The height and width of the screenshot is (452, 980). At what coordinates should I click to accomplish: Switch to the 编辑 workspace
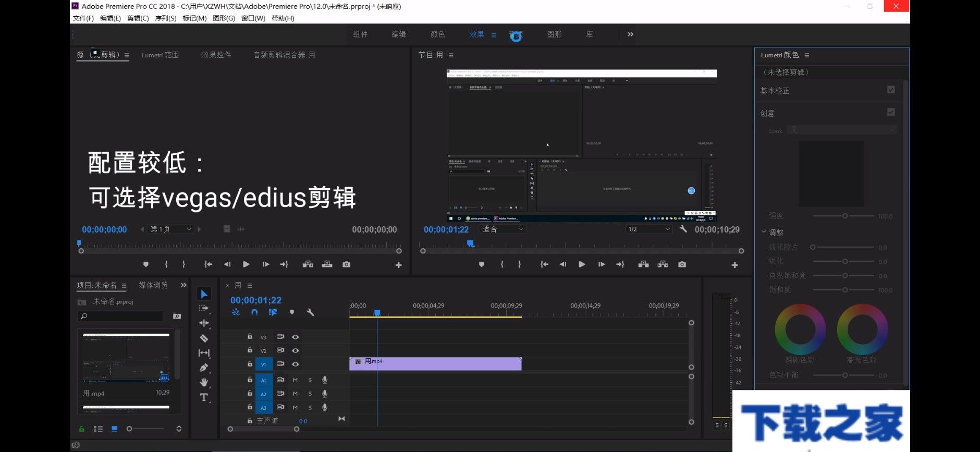coord(399,34)
